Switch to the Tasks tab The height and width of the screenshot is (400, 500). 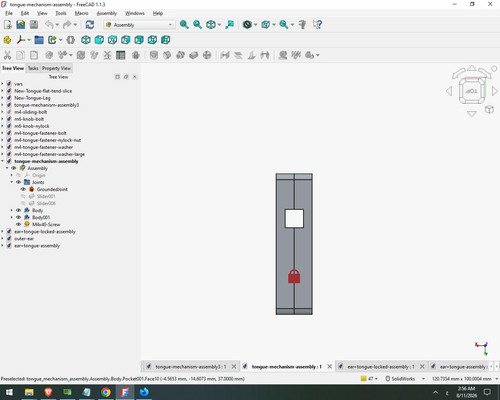pos(33,68)
